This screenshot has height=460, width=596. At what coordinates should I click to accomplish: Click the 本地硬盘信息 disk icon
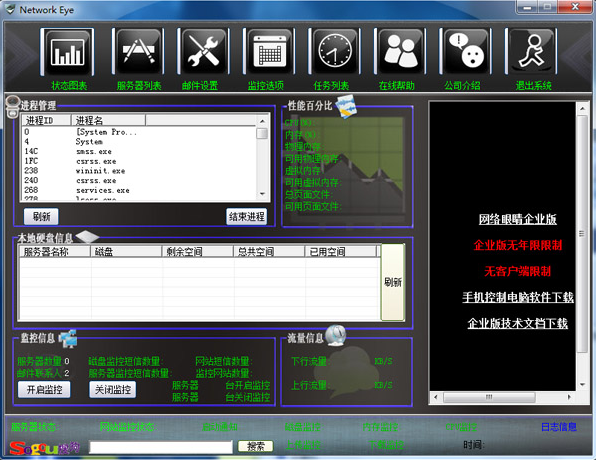pyautogui.click(x=87, y=237)
